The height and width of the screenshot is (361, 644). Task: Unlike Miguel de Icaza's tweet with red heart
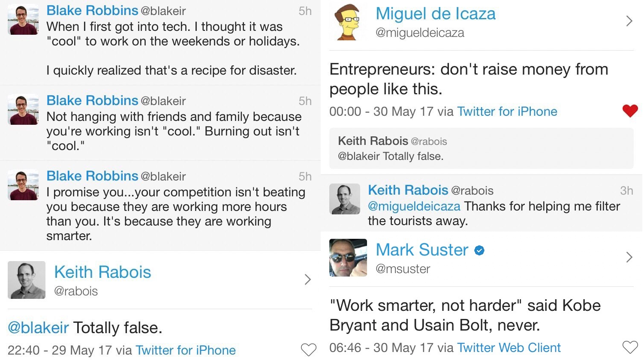630,111
